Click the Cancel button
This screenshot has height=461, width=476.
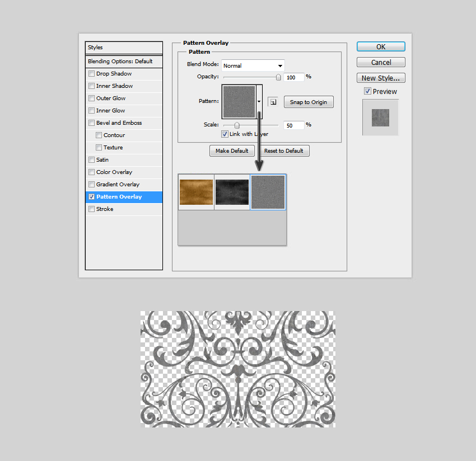tap(381, 62)
